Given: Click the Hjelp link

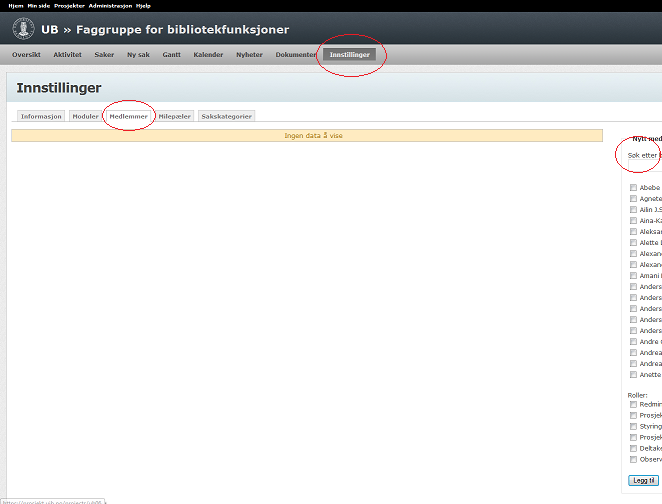Looking at the screenshot, I should (143, 5).
